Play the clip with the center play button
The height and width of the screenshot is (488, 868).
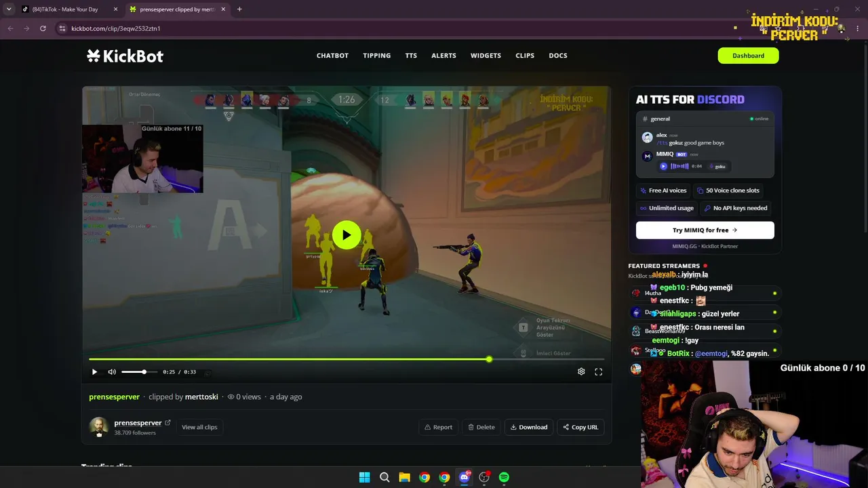pos(347,235)
